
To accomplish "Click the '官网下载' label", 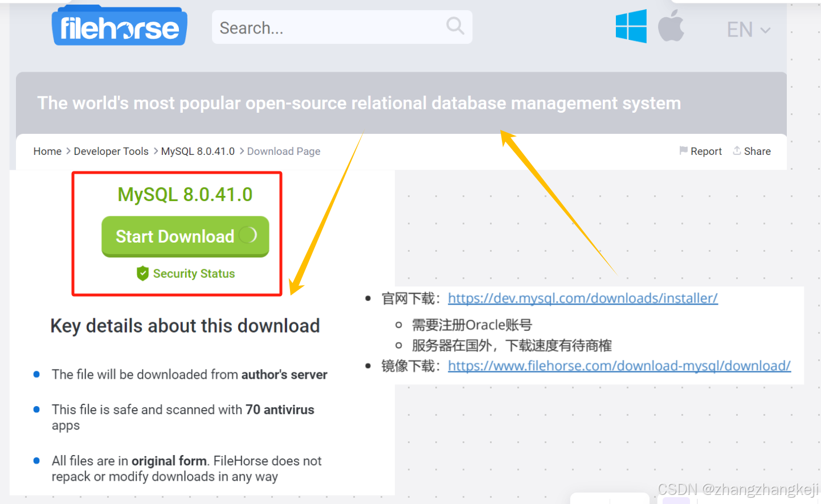I will pyautogui.click(x=411, y=298).
